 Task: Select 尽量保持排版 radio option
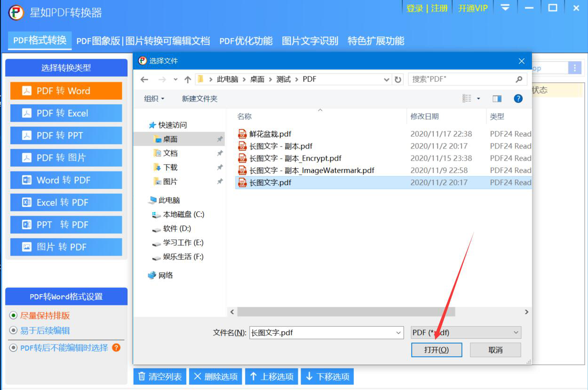click(x=13, y=315)
